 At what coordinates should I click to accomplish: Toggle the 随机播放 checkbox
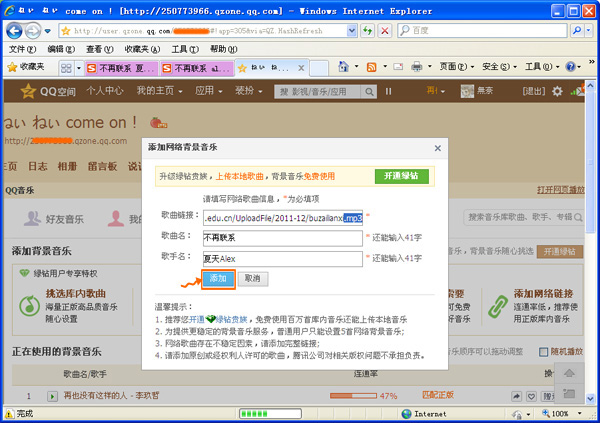pos(543,352)
